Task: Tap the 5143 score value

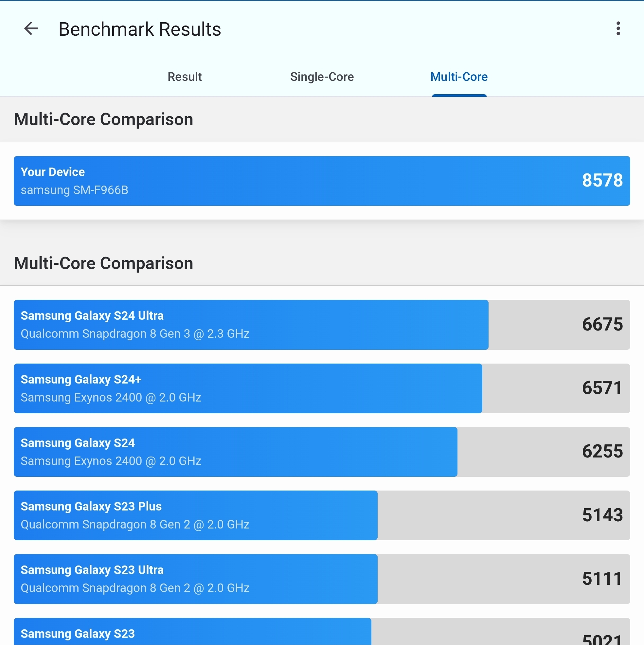Action: tap(602, 515)
